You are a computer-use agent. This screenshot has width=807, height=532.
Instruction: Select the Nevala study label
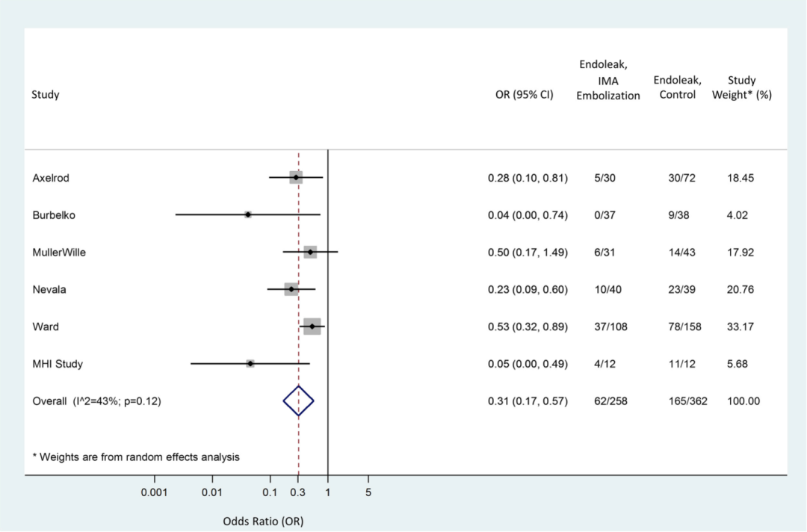49,290
